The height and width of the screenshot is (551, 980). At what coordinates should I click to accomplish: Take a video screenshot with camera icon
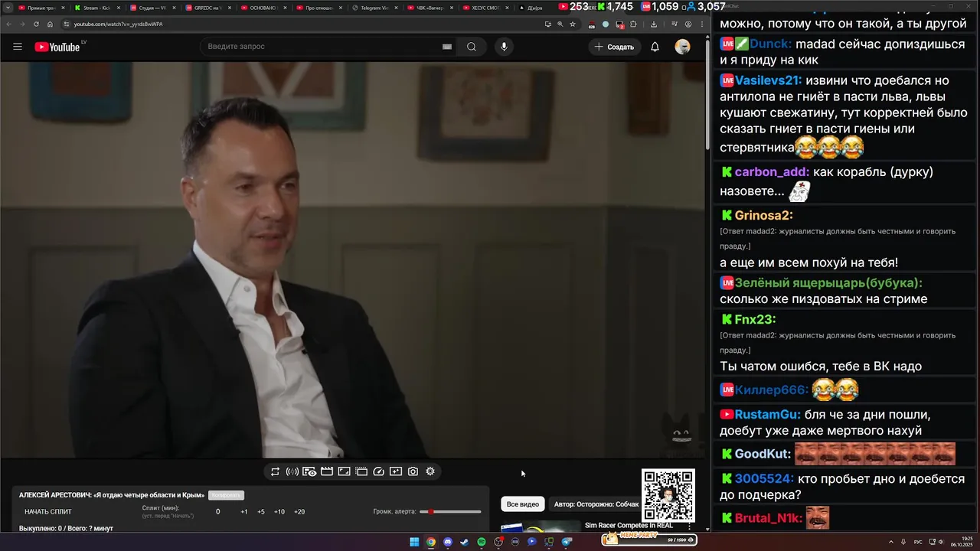(413, 471)
